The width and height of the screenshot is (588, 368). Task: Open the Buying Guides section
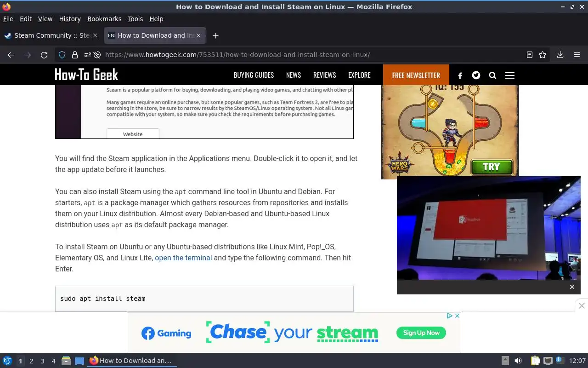pyautogui.click(x=254, y=75)
